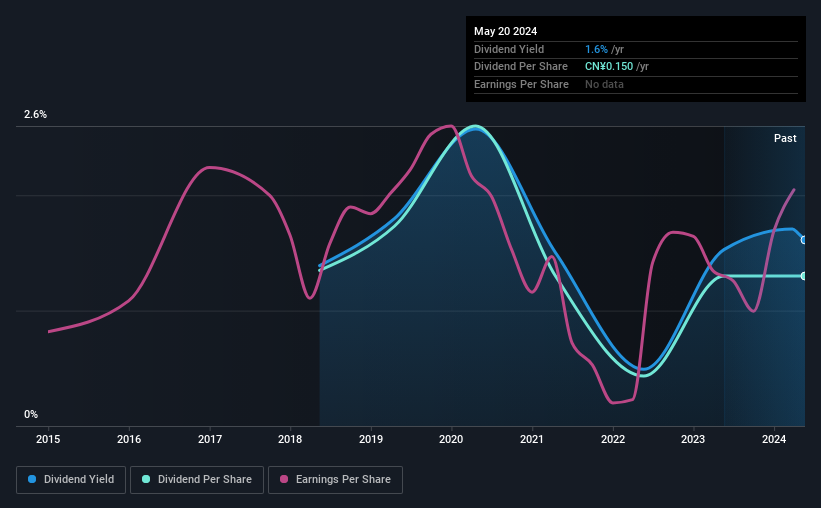
Task: Toggle the Dividend Yield legend series
Action: pos(71,480)
